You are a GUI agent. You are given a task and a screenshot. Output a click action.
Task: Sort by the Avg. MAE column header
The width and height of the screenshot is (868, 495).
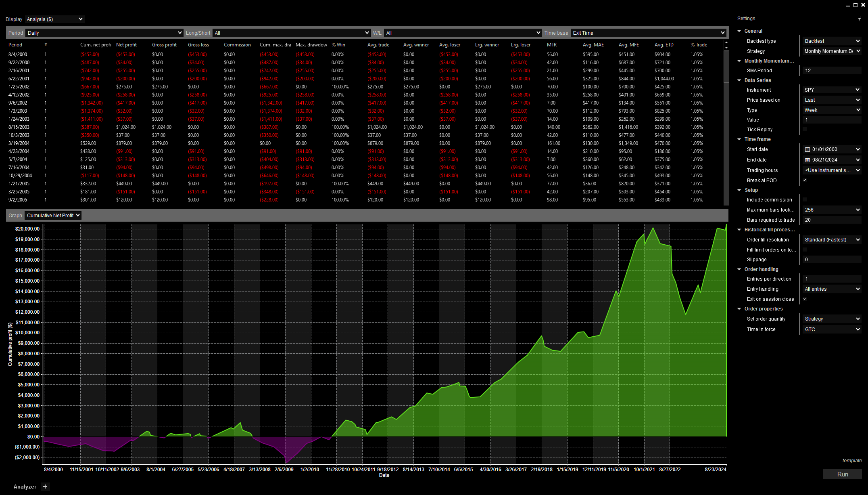point(593,45)
